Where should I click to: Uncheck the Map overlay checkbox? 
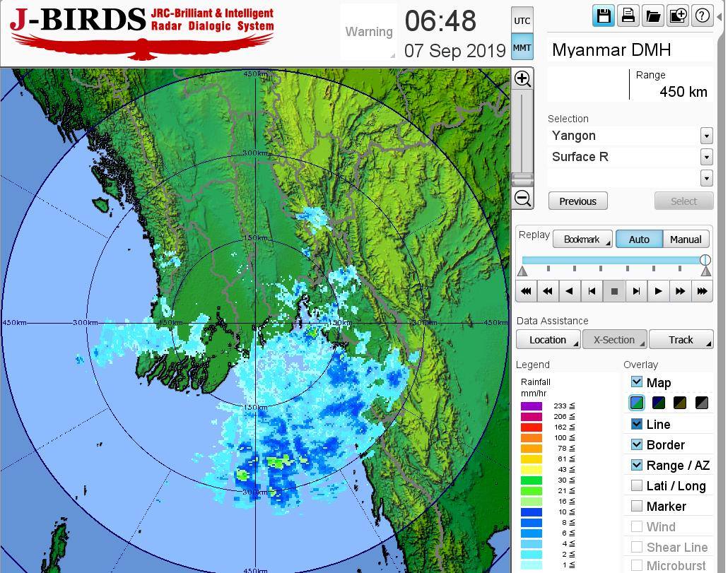pyautogui.click(x=637, y=382)
